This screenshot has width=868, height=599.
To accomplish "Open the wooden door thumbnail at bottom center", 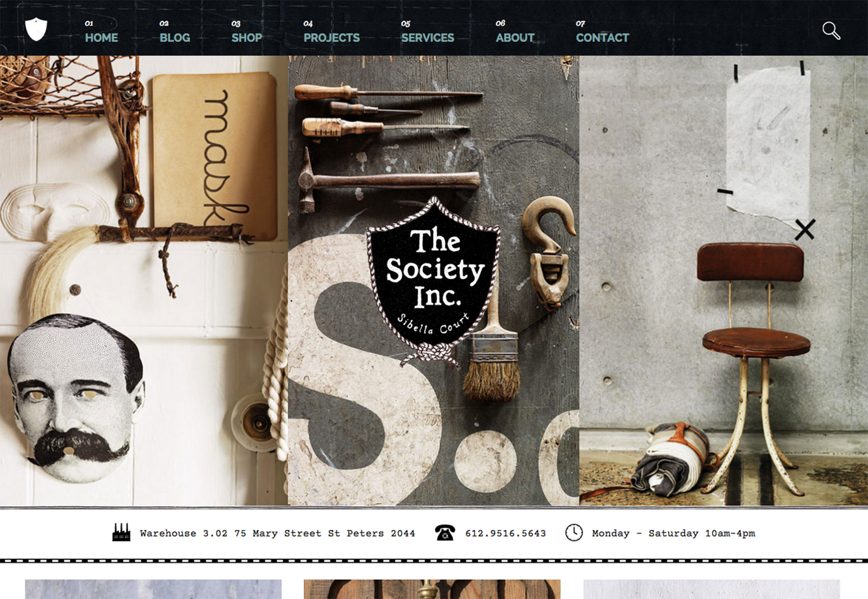I will pyautogui.click(x=432, y=589).
